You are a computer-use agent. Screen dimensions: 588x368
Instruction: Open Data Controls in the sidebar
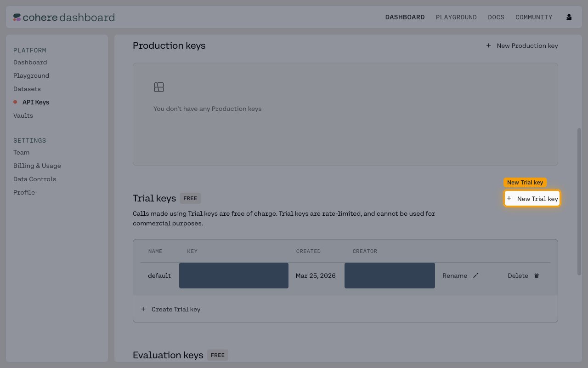tap(35, 179)
